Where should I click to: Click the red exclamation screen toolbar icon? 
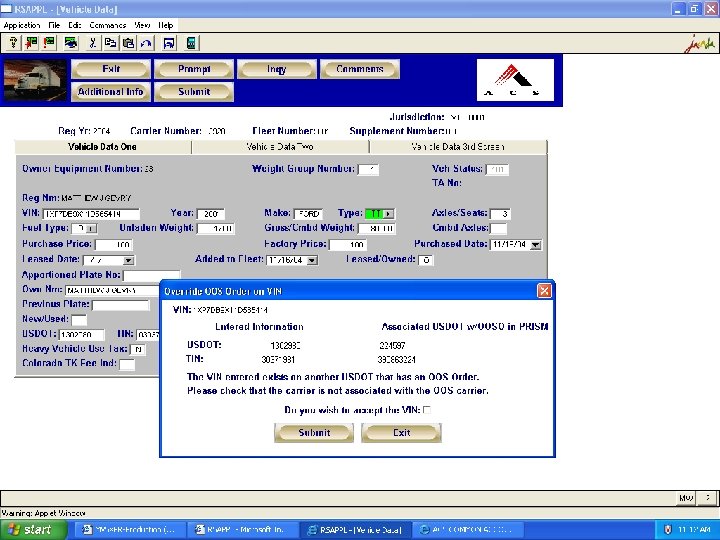(x=49, y=43)
